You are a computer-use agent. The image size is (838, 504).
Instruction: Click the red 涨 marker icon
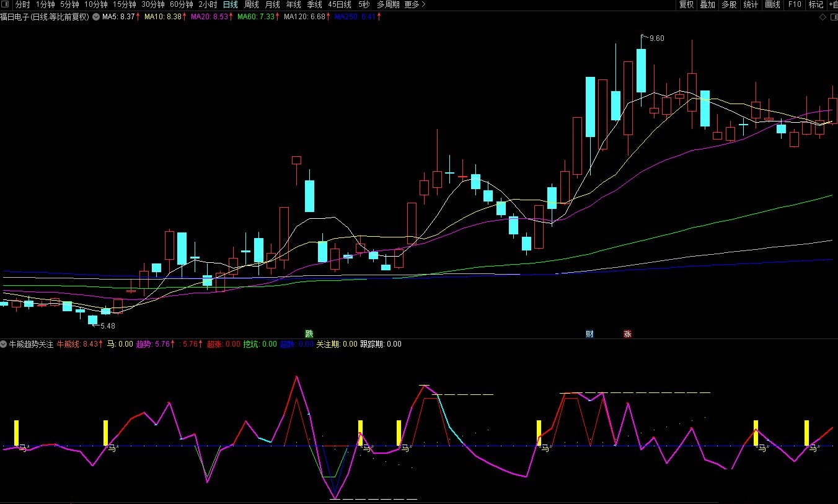pos(627,334)
